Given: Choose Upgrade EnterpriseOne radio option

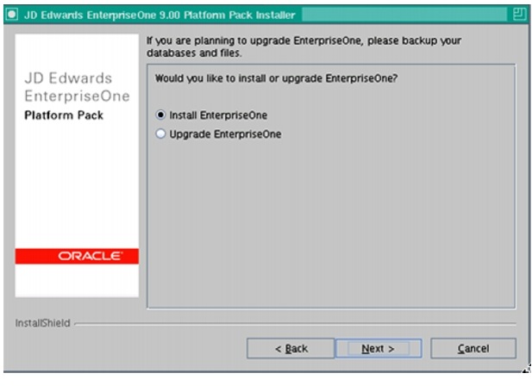Looking at the screenshot, I should pos(160,134).
